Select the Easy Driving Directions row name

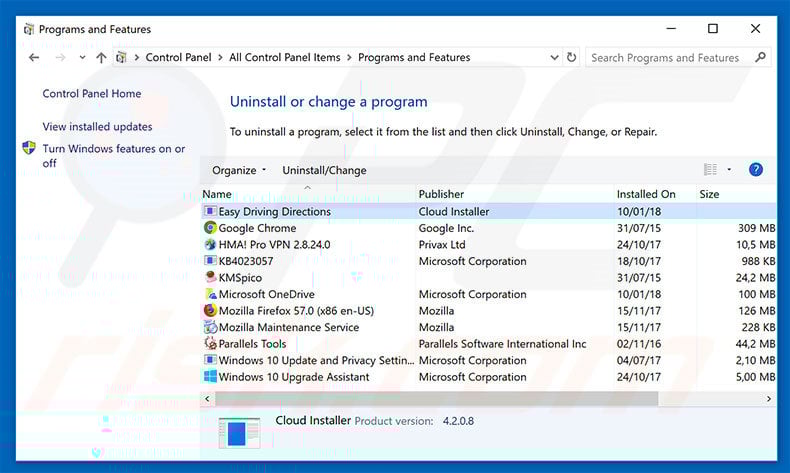coord(275,212)
